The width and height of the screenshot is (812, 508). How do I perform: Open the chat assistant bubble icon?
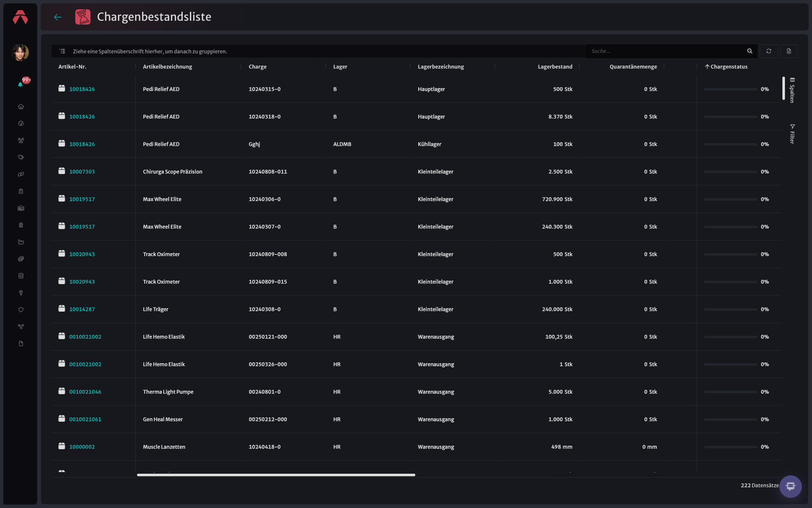pos(790,486)
